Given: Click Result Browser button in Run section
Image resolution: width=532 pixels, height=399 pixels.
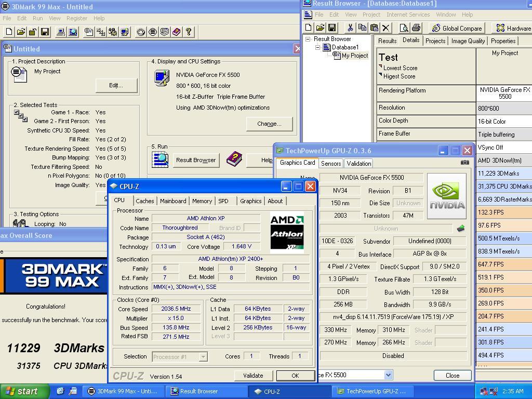Looking at the screenshot, I should (196, 160).
